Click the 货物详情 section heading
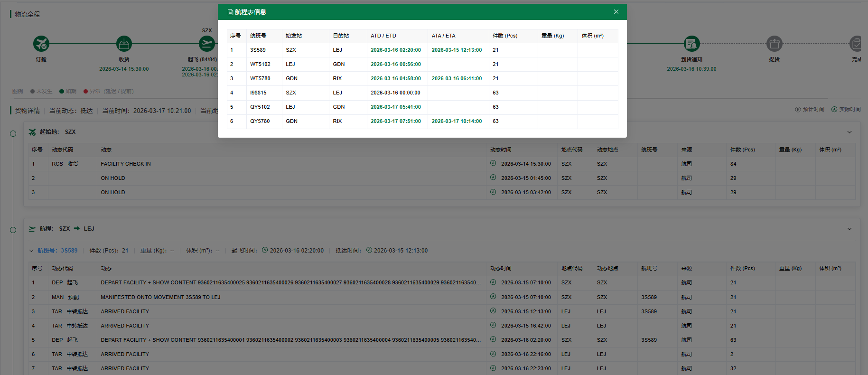 coord(27,111)
